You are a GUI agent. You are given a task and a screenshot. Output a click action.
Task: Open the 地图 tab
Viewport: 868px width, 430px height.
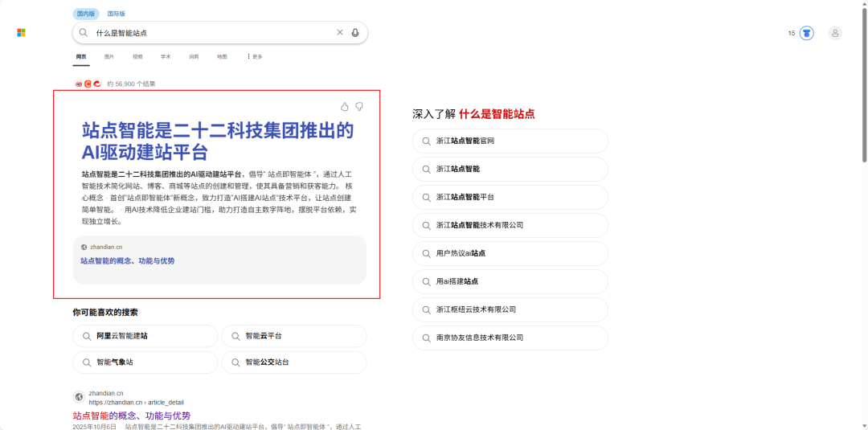222,56
